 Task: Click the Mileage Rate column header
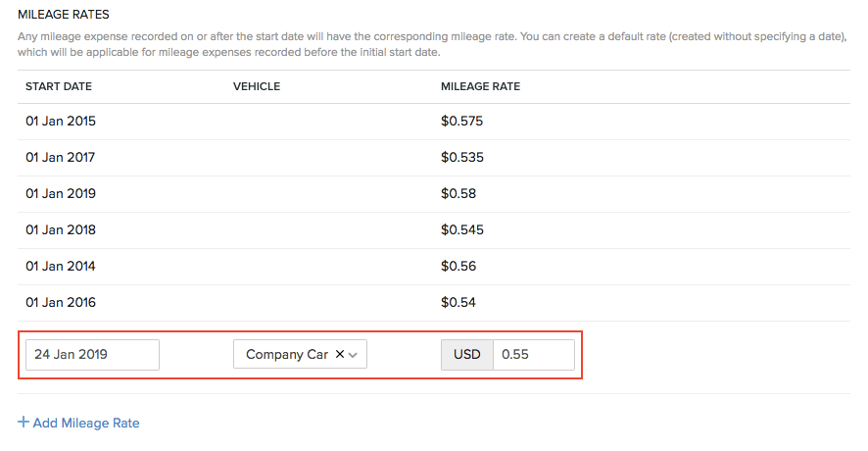click(480, 86)
